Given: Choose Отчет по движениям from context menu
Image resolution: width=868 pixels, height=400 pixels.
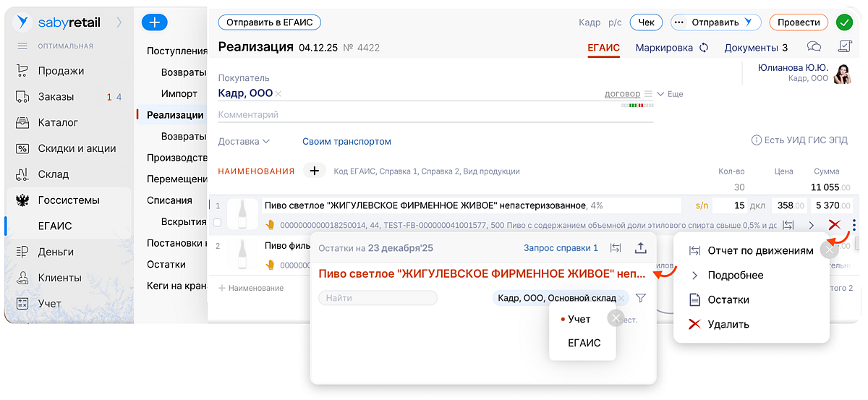Looking at the screenshot, I should (760, 251).
